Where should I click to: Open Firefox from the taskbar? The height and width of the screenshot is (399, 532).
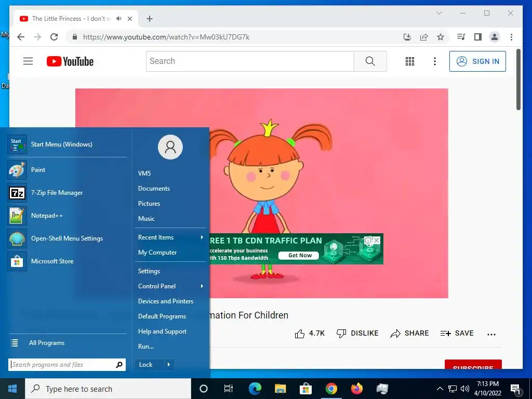(x=356, y=389)
